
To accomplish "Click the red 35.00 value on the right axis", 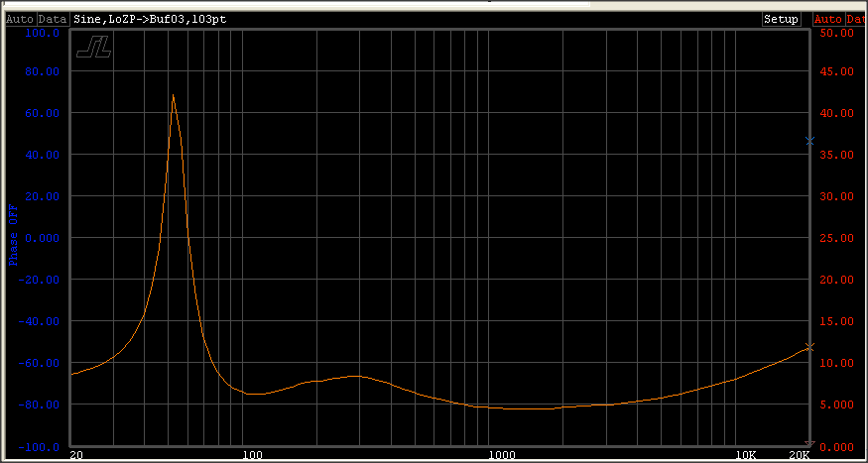I will point(837,155).
